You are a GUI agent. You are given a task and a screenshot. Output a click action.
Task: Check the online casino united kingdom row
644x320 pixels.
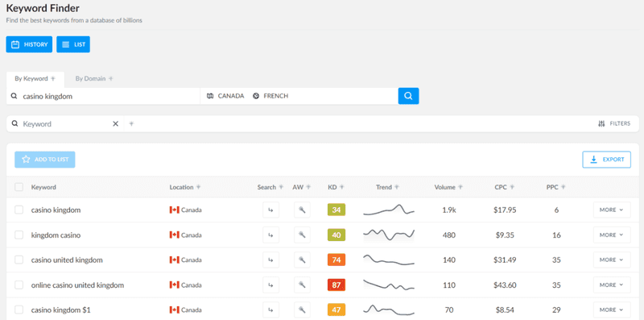click(x=19, y=285)
